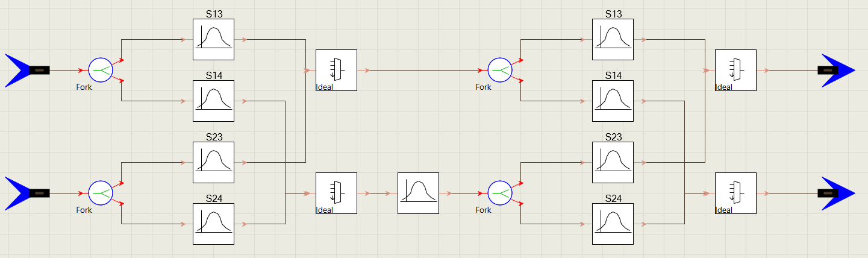Click the "S24" label text above second-stage filter

pos(614,198)
